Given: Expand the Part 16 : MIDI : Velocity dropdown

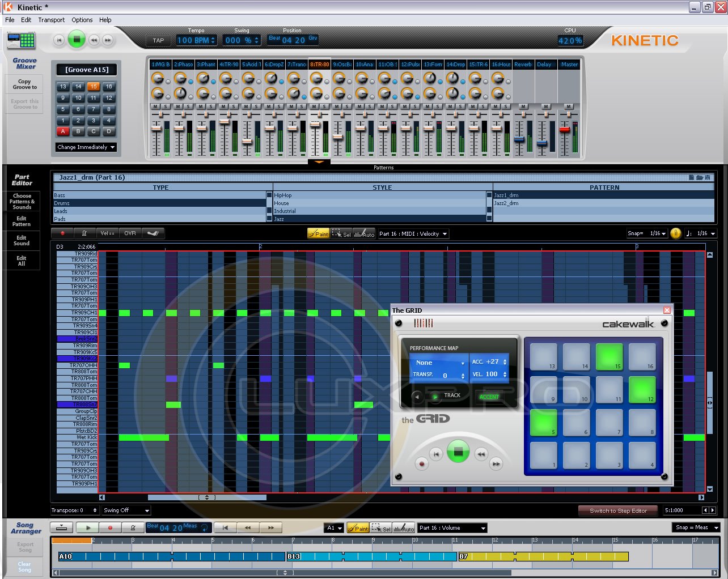Looking at the screenshot, I should (x=413, y=233).
